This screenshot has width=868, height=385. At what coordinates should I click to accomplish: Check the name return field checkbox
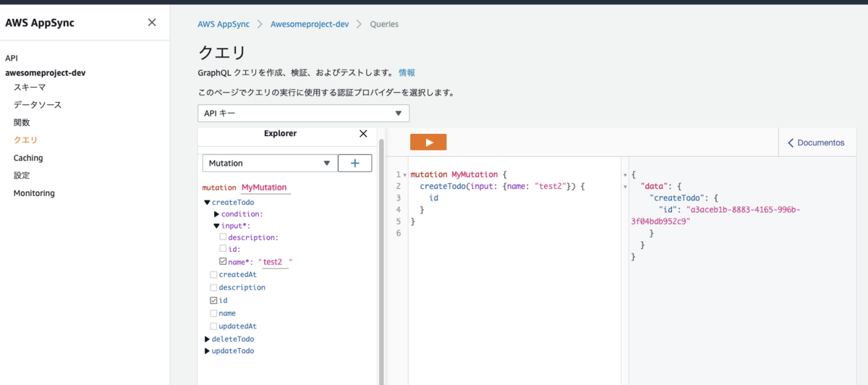[213, 313]
